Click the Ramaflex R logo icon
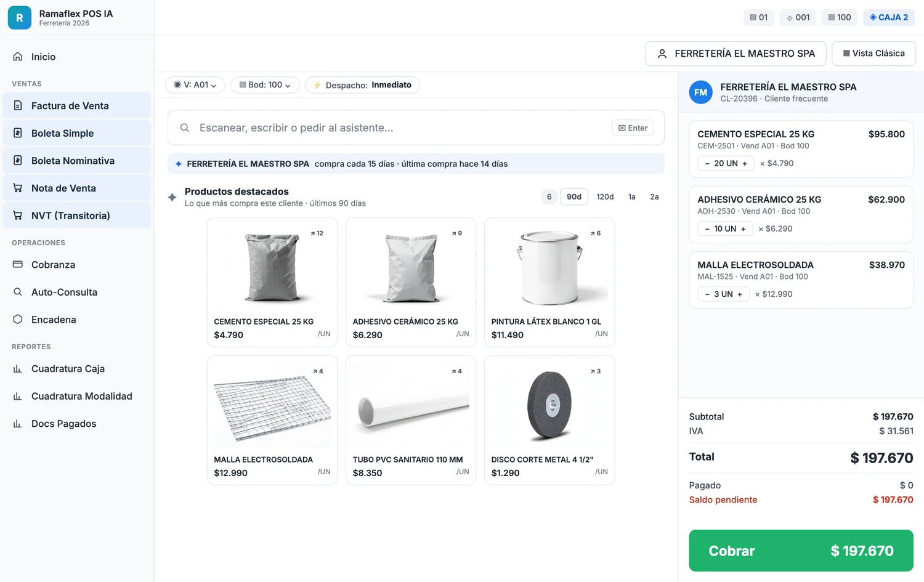Viewport: 924px width, 582px height. pyautogui.click(x=19, y=18)
